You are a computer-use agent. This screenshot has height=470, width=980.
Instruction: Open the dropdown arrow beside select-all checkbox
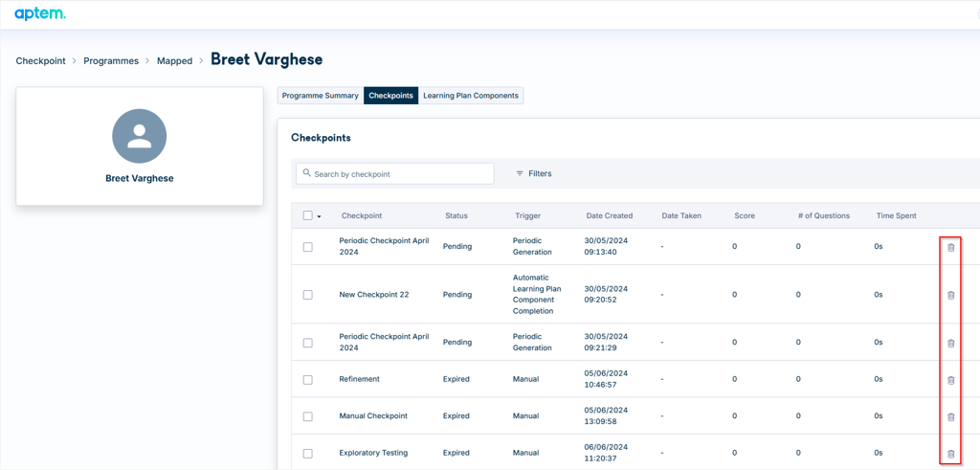click(320, 217)
